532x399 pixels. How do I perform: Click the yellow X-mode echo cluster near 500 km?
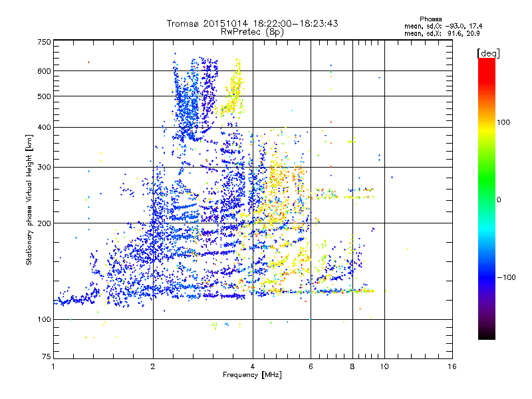232,90
